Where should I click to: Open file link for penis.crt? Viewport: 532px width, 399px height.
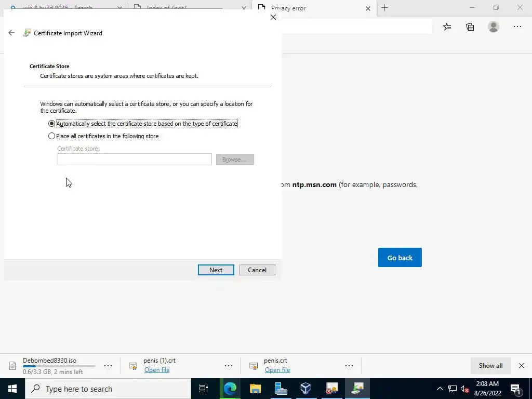(x=277, y=370)
